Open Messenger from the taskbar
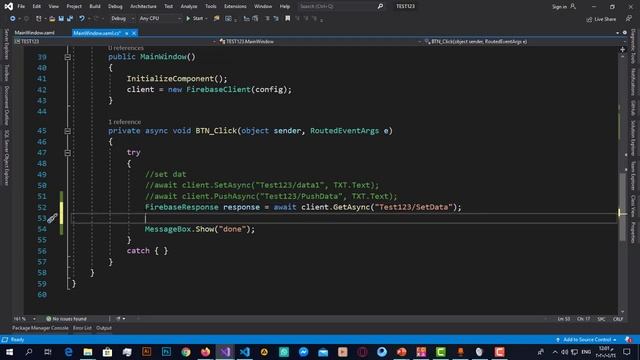 [303, 352]
